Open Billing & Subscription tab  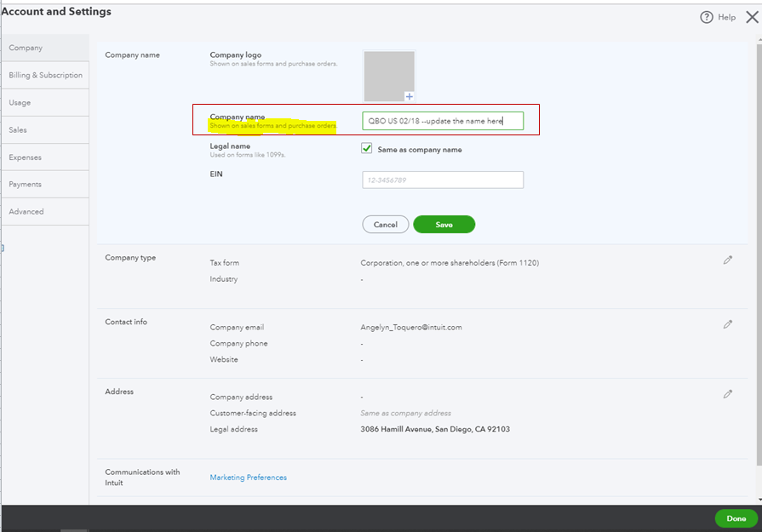tap(45, 75)
